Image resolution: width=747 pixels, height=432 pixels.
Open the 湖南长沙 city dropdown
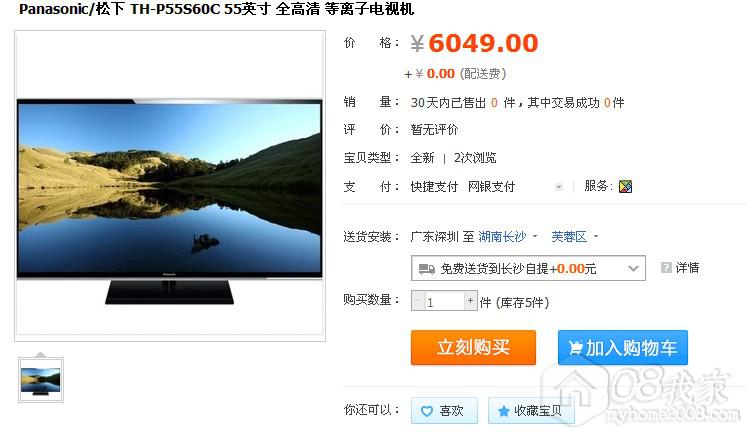[x=507, y=237]
